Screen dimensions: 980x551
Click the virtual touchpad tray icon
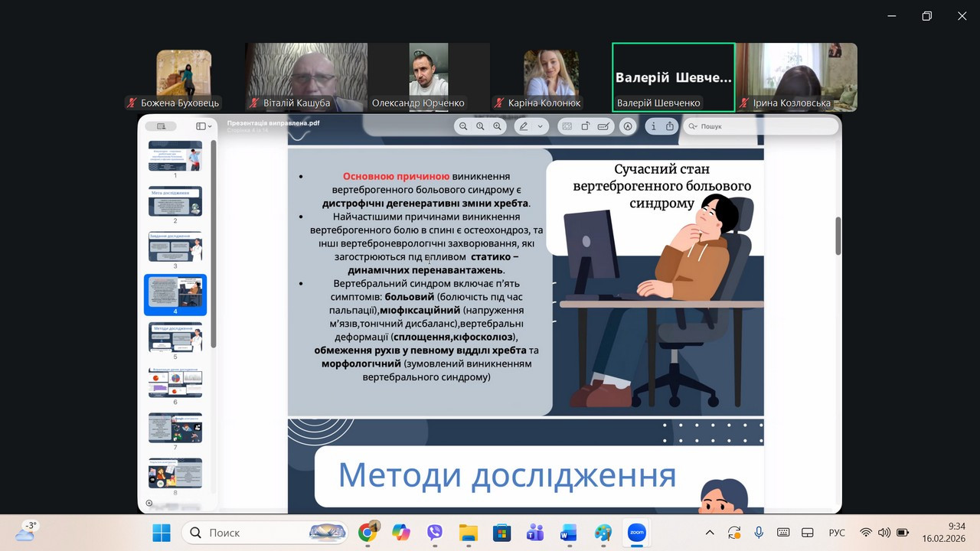807,533
